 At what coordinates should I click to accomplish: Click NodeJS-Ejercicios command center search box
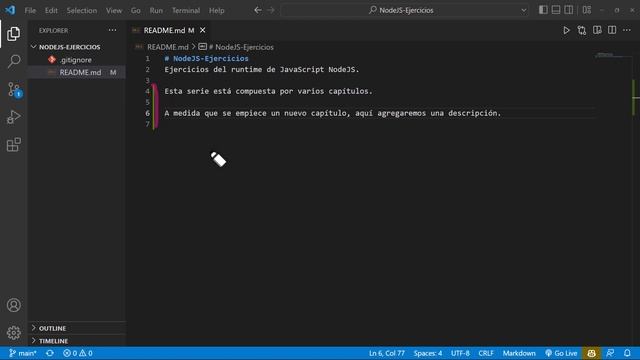click(405, 10)
